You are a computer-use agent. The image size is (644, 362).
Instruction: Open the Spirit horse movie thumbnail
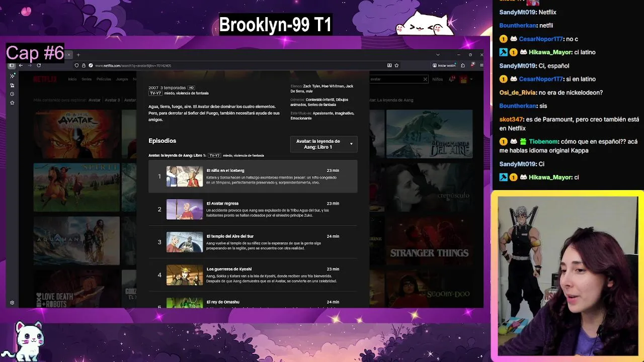[76, 187]
